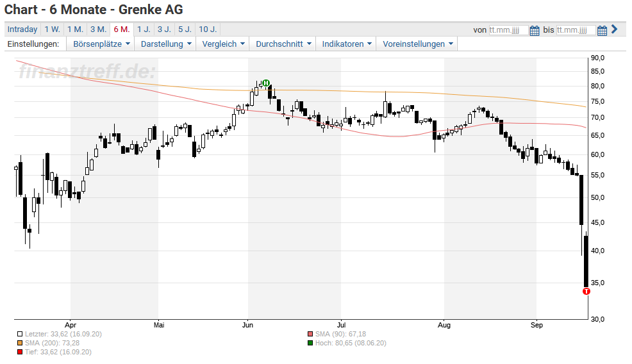Image resolution: width=632 pixels, height=364 pixels.
Task: Click the 'Sep' axis label
Action: point(536,325)
